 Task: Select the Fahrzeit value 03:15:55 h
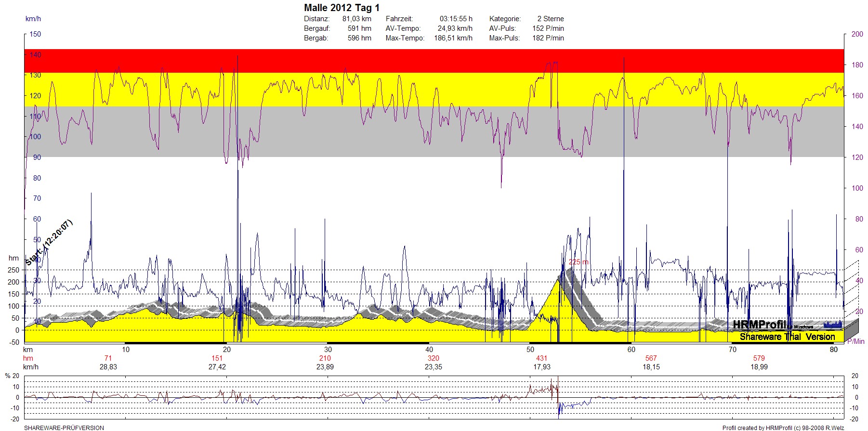coord(456,19)
